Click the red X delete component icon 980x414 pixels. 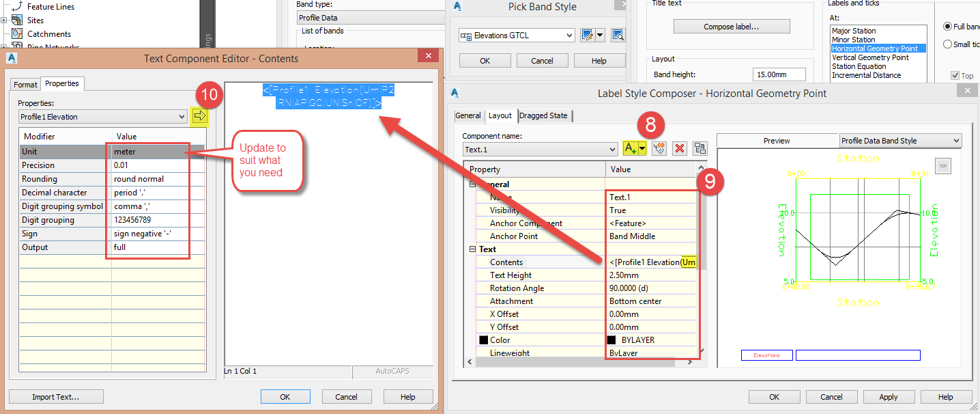pyautogui.click(x=680, y=148)
